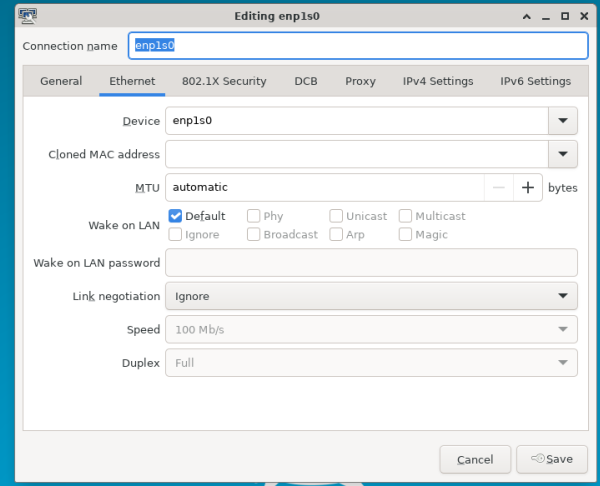Screen dimensions: 600x486
Task: Open the Cloned MAC address dropdown
Action: [563, 154]
